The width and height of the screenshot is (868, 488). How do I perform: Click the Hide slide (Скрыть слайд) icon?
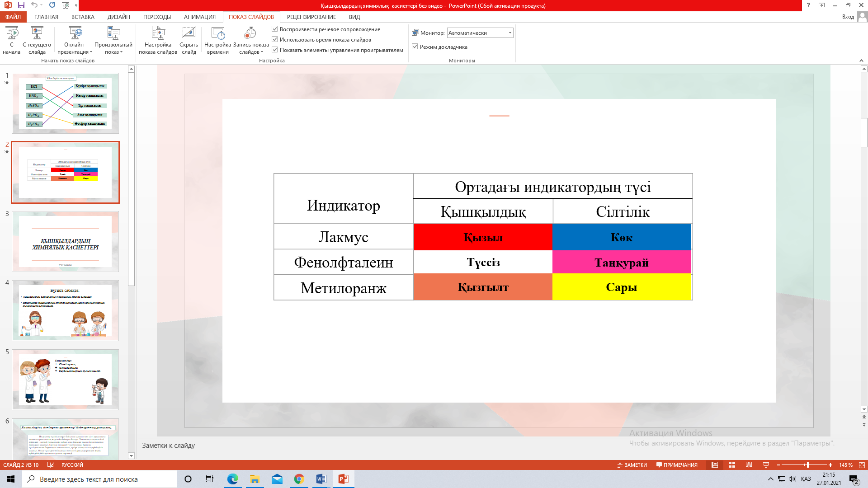coord(189,33)
